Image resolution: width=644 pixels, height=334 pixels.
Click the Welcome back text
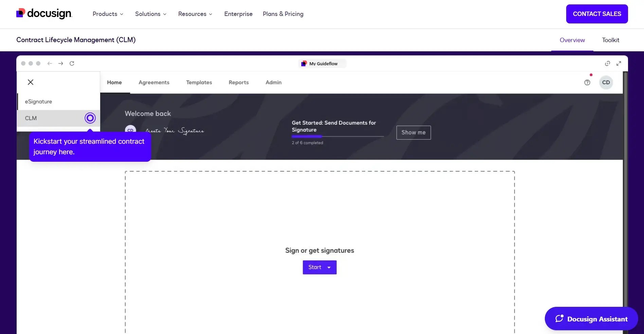point(148,113)
